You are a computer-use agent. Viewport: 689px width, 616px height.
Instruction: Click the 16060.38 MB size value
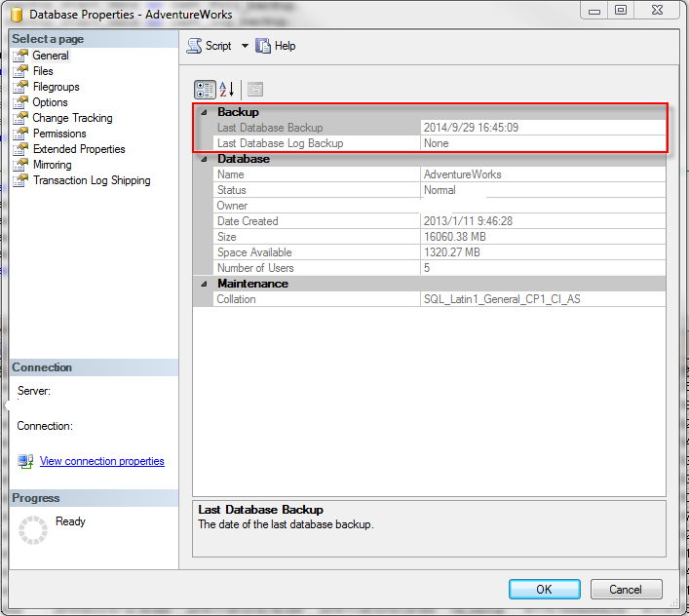click(455, 237)
